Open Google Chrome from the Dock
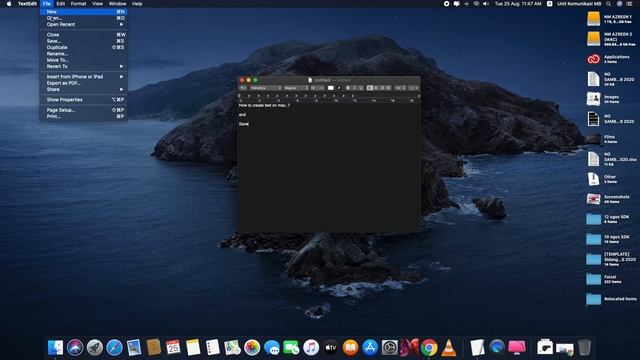 click(x=429, y=347)
